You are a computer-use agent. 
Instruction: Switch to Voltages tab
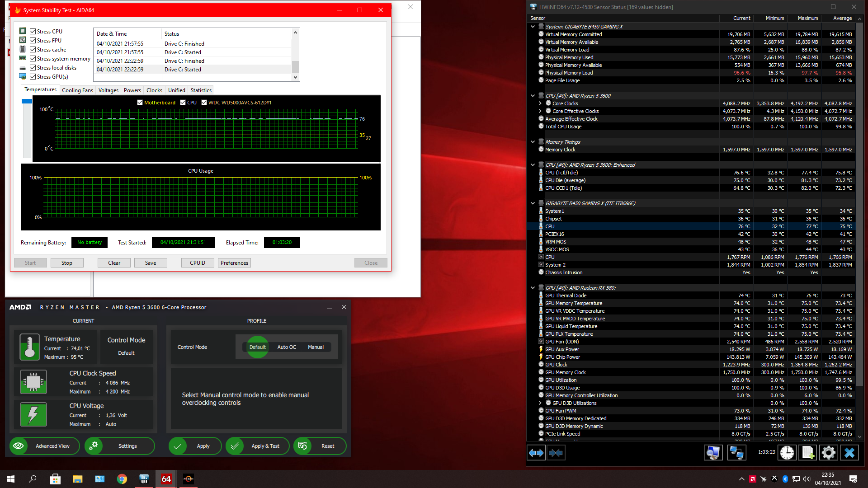click(108, 90)
